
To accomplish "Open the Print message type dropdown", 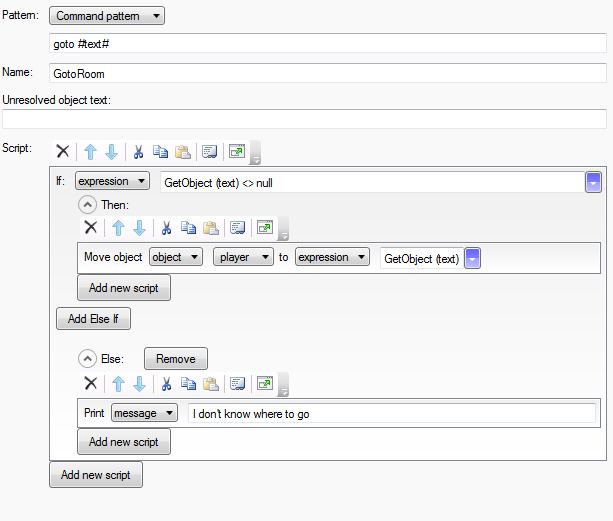I will click(x=144, y=412).
